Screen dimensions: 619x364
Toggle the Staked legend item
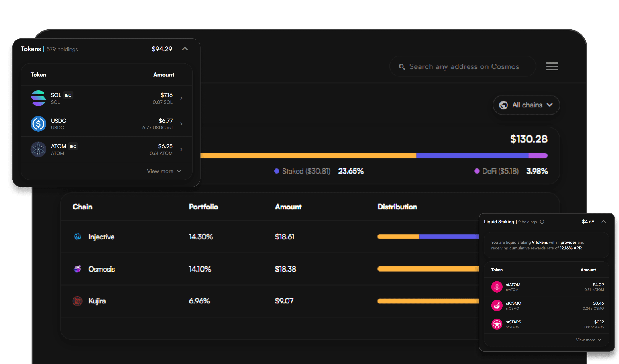click(302, 171)
